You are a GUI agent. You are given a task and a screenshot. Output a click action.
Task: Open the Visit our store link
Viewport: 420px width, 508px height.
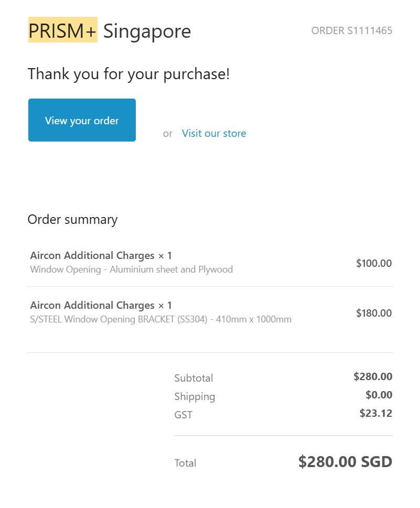(214, 133)
